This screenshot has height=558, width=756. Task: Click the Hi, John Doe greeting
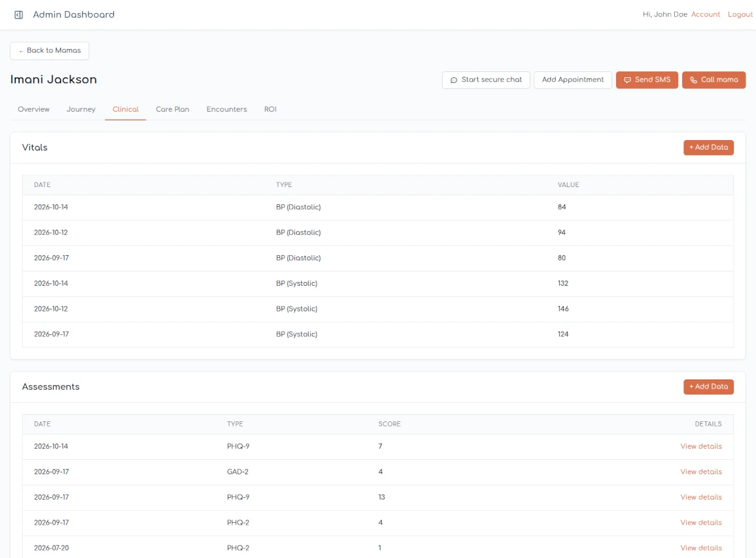coord(665,14)
